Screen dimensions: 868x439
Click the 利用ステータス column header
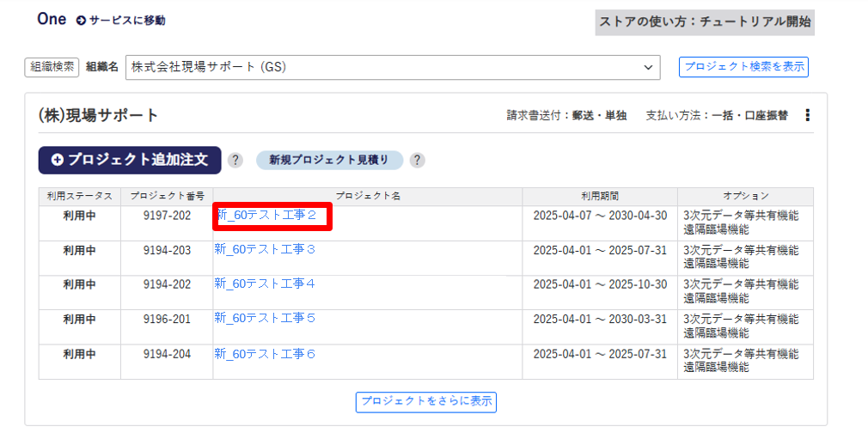[x=80, y=197]
